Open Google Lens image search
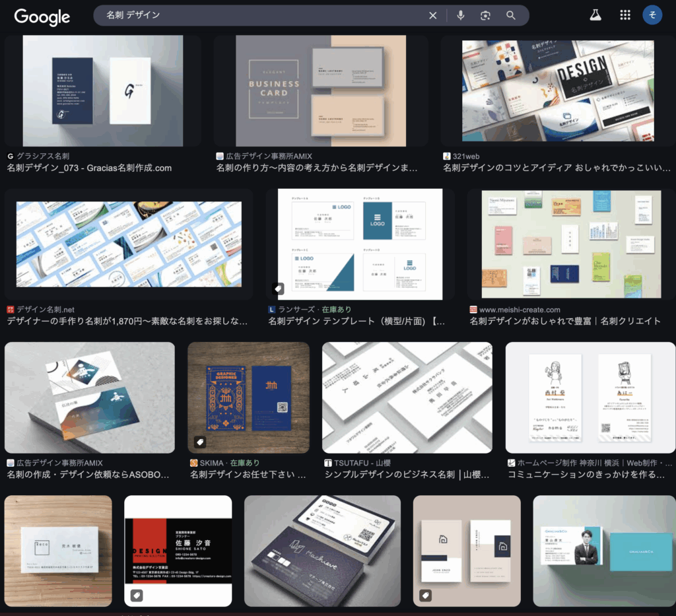This screenshot has width=676, height=616. pos(486,16)
